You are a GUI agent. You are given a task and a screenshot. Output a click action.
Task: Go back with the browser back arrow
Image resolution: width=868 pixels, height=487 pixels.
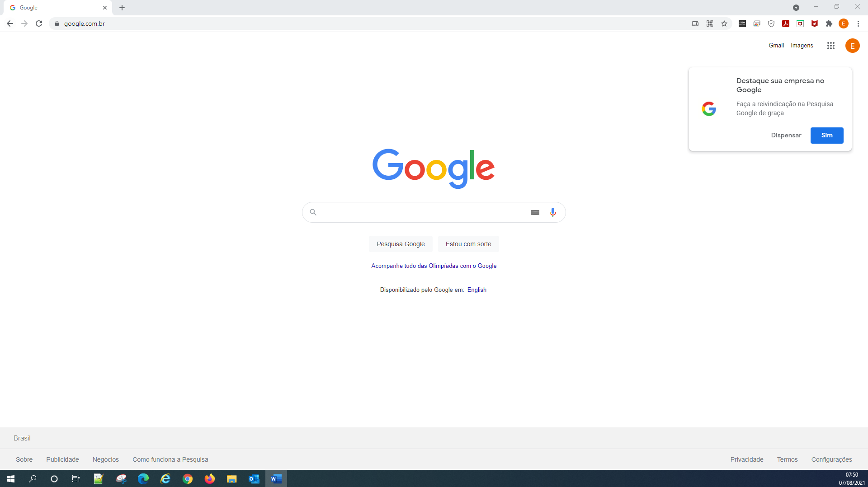coord(10,23)
